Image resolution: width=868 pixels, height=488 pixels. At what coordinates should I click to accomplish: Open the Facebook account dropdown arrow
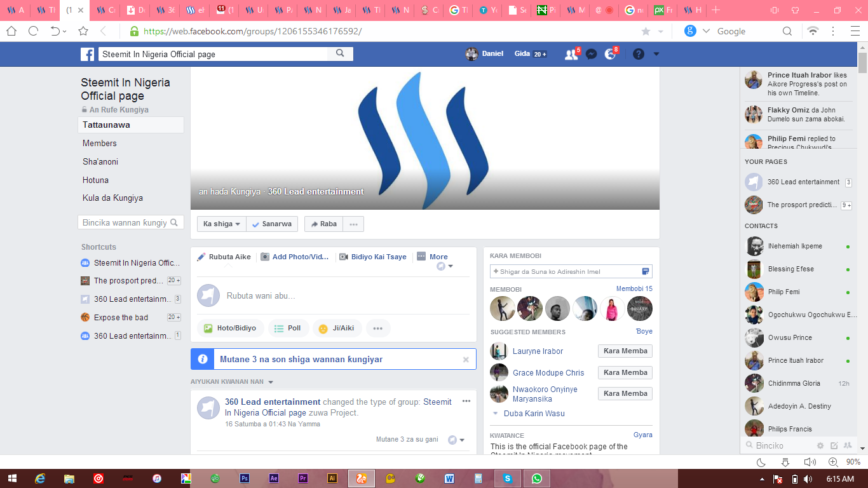point(656,54)
